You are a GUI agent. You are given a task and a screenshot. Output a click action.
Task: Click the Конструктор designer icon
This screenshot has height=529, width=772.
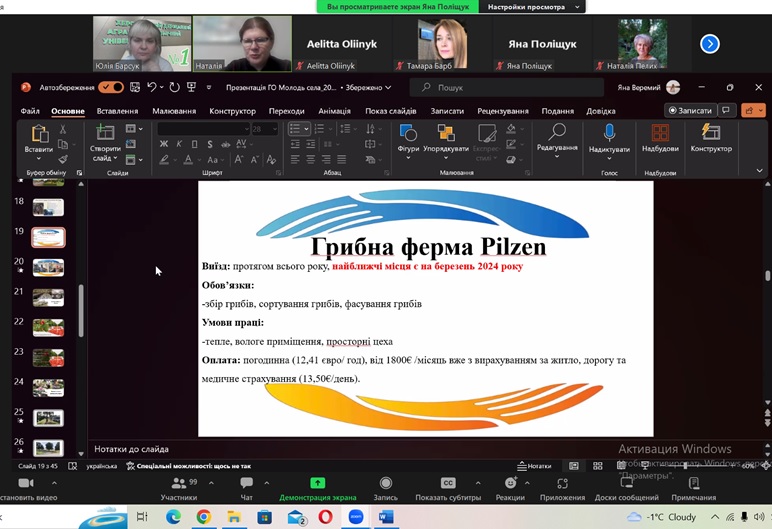[x=711, y=132]
